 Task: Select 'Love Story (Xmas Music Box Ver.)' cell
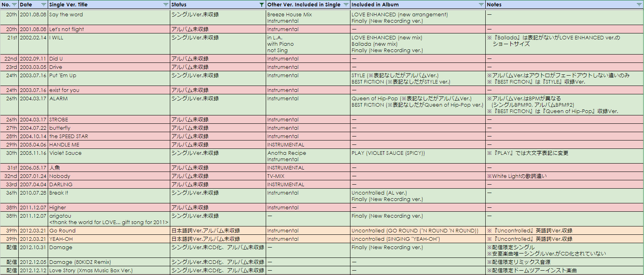[x=109, y=271]
